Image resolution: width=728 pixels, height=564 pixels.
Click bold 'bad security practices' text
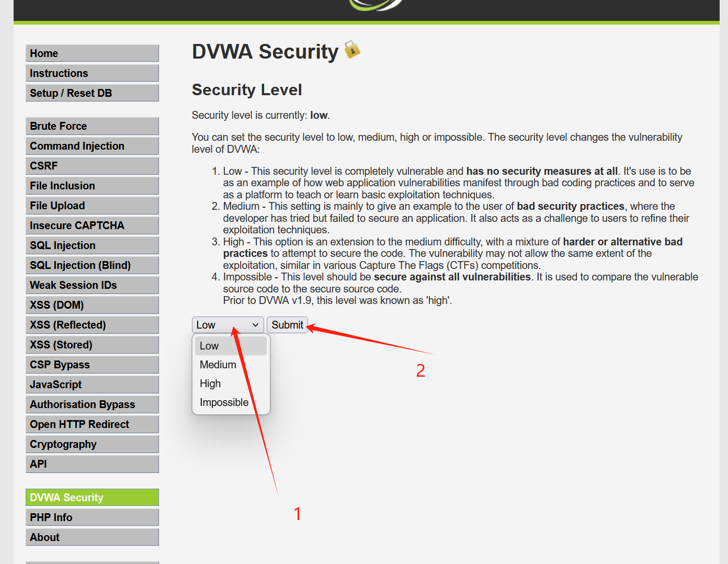571,206
